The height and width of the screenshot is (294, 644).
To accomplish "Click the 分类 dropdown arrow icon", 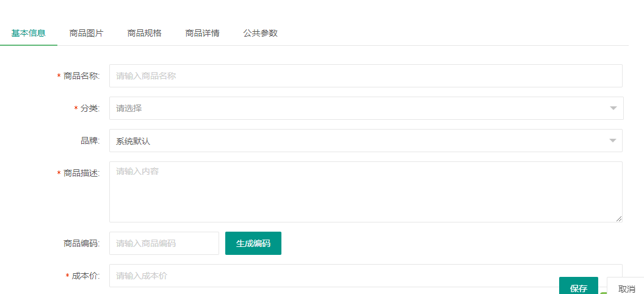I will coord(613,108).
